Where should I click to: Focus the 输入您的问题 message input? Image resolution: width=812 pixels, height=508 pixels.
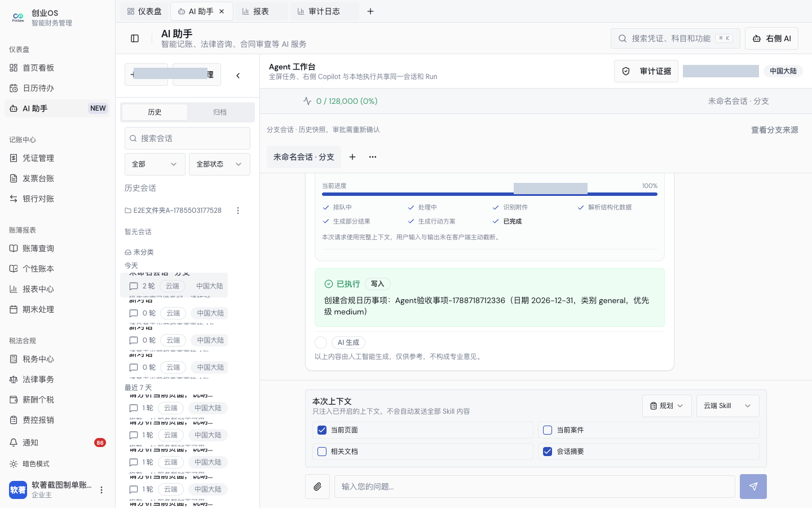click(x=535, y=487)
